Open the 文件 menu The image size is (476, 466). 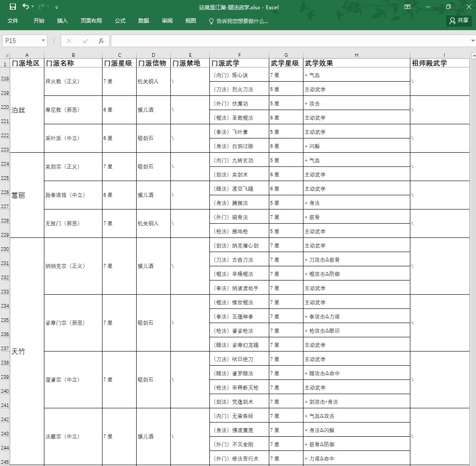pos(13,21)
